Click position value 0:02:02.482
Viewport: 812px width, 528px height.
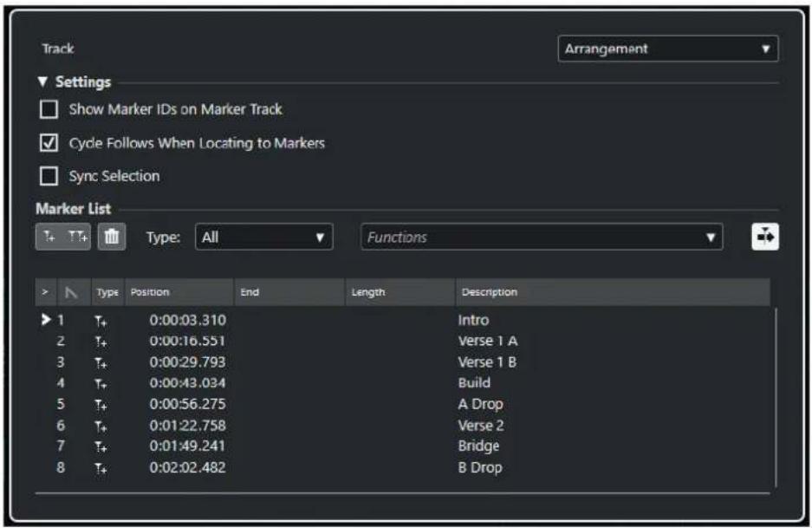point(188,467)
